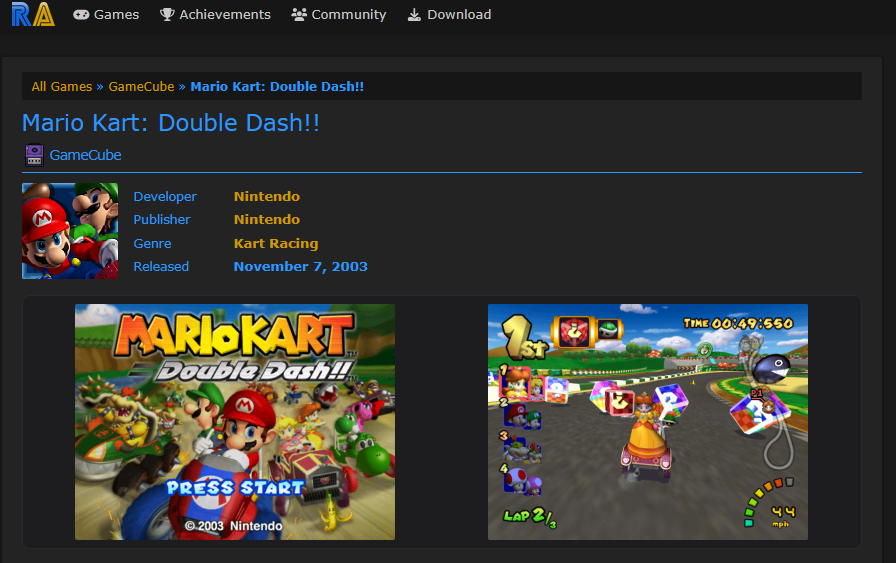Click the gamepad icon beside Games
The height and width of the screenshot is (563, 896).
pos(81,15)
